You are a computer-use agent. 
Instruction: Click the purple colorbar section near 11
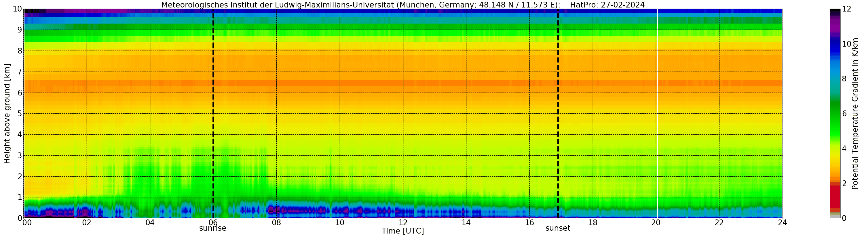tap(835, 26)
